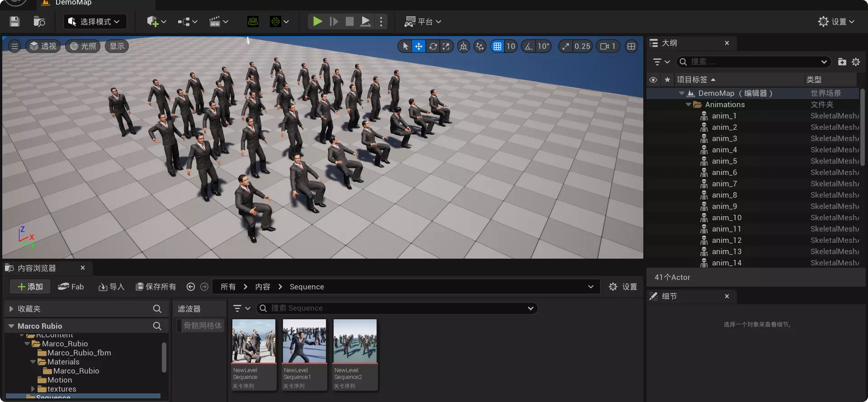The height and width of the screenshot is (402, 868).
Task: Open Fab from the content browser
Action: click(71, 287)
